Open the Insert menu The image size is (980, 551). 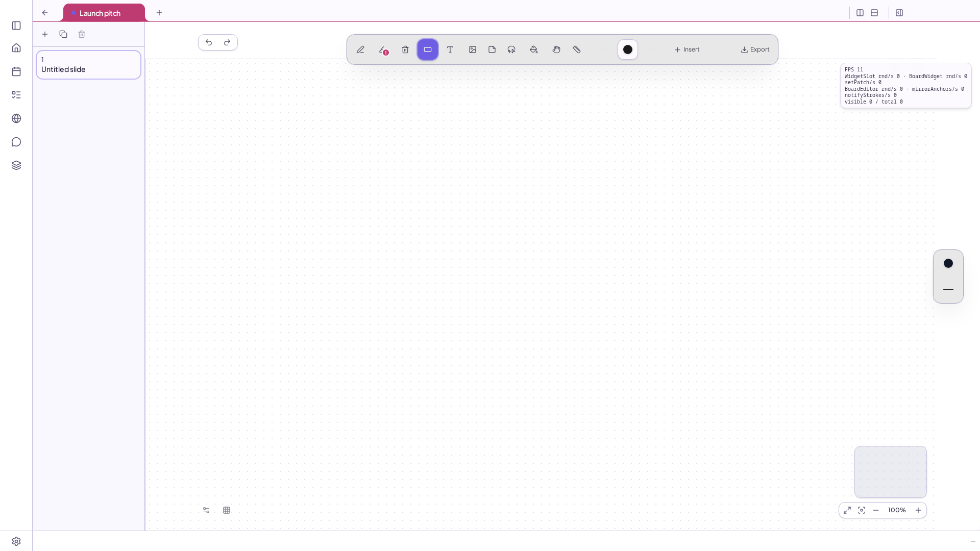[687, 49]
